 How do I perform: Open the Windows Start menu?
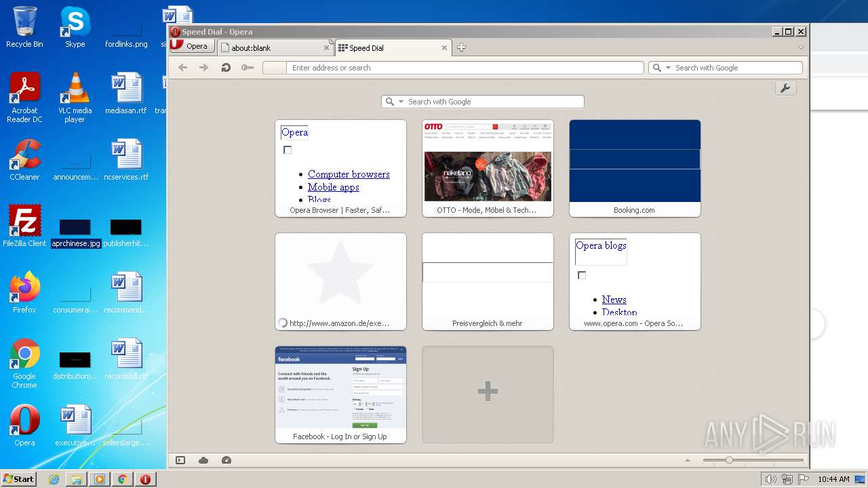coord(19,479)
